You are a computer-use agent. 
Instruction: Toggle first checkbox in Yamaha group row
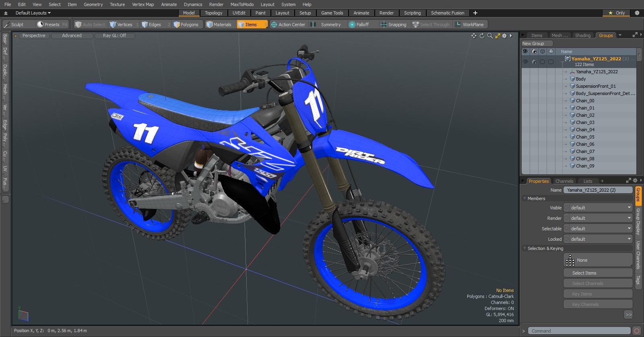tap(543, 62)
